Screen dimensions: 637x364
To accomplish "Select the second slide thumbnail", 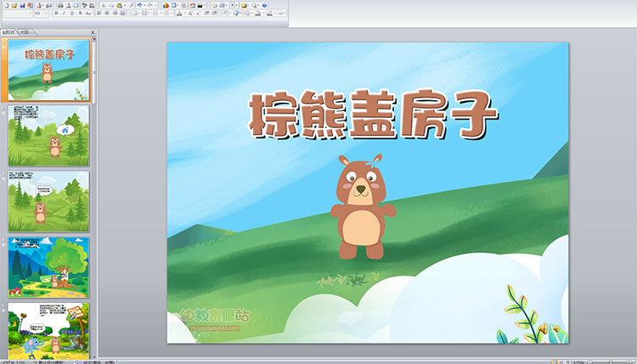I will coord(48,136).
